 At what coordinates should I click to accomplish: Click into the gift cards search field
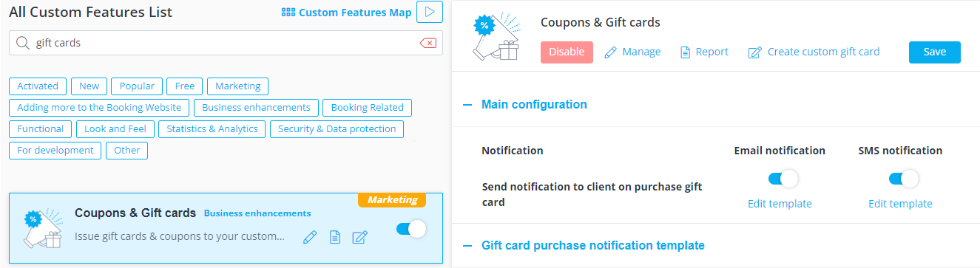click(222, 43)
